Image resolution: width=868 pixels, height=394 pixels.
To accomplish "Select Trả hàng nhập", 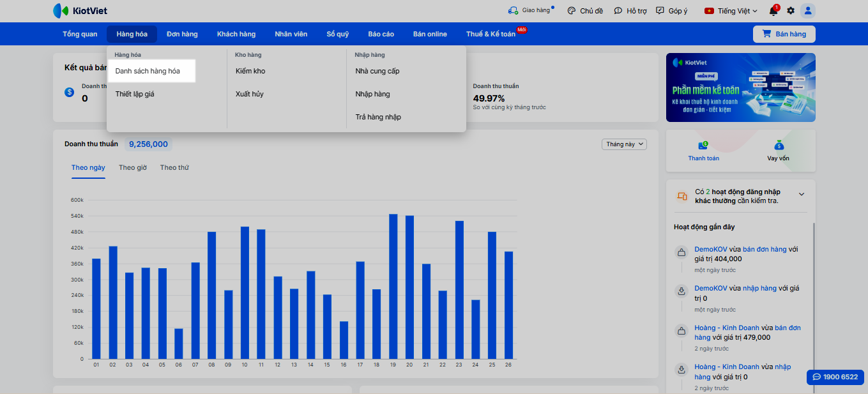I will click(378, 117).
